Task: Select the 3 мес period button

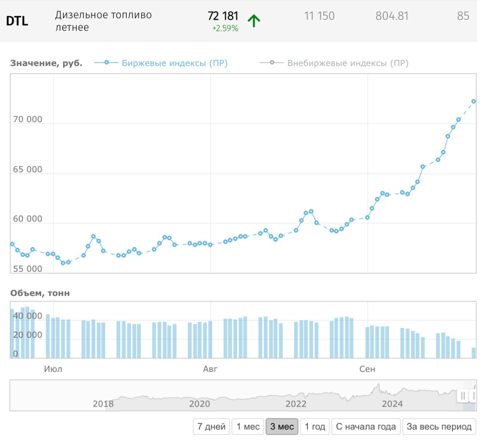Action: (282, 427)
